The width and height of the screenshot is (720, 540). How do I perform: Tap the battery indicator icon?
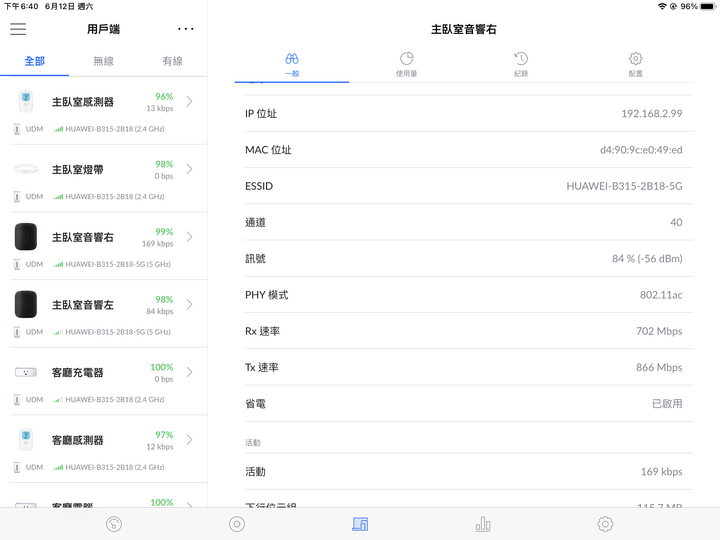click(708, 6)
